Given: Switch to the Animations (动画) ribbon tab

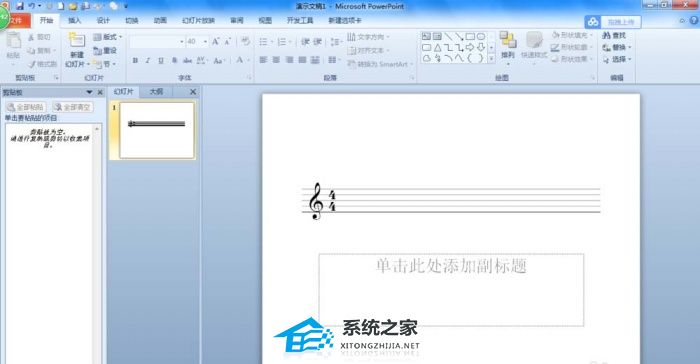Looking at the screenshot, I should coord(160,21).
